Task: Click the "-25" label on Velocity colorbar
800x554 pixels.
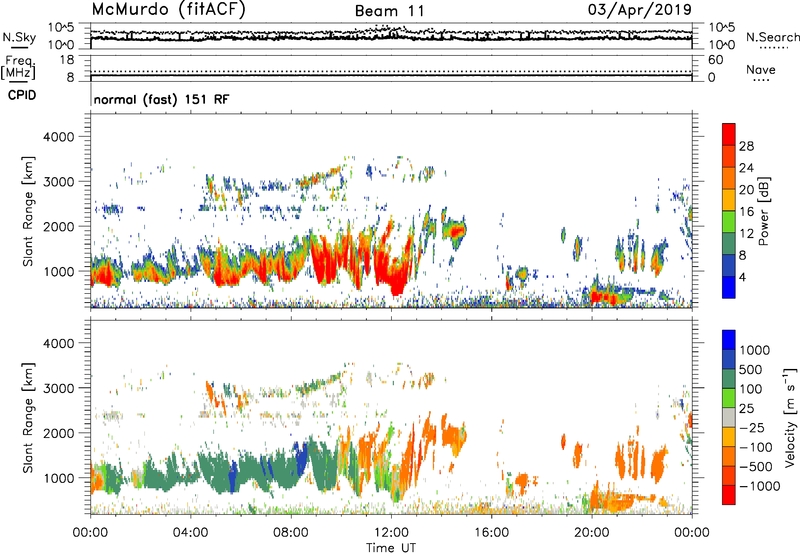Action: (752, 427)
